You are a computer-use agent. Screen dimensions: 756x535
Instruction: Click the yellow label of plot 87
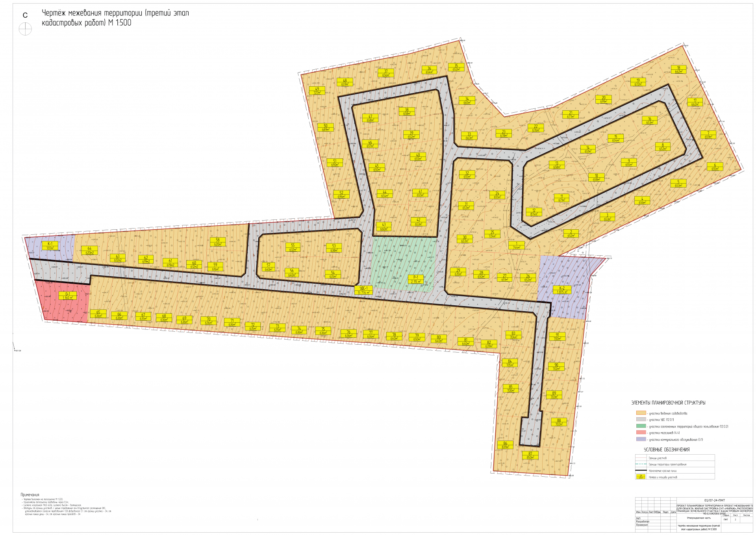(x=530, y=455)
